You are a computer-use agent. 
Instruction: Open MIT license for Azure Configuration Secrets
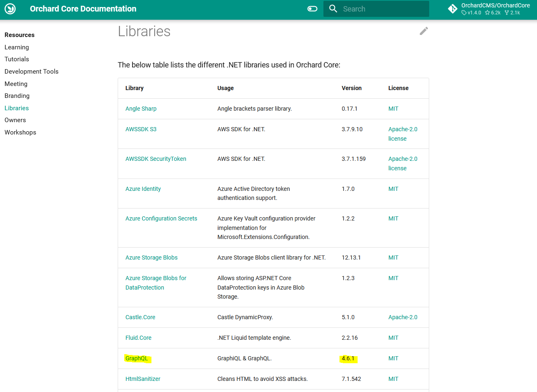click(393, 218)
